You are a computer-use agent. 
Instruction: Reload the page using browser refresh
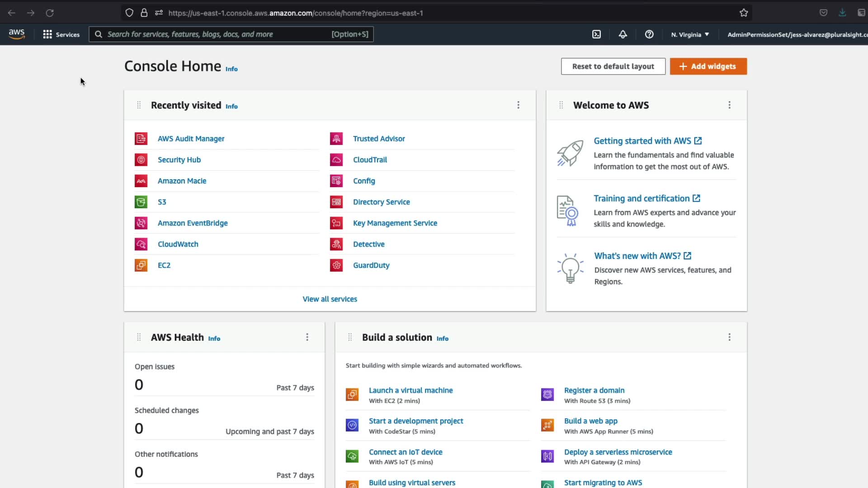pos(50,13)
